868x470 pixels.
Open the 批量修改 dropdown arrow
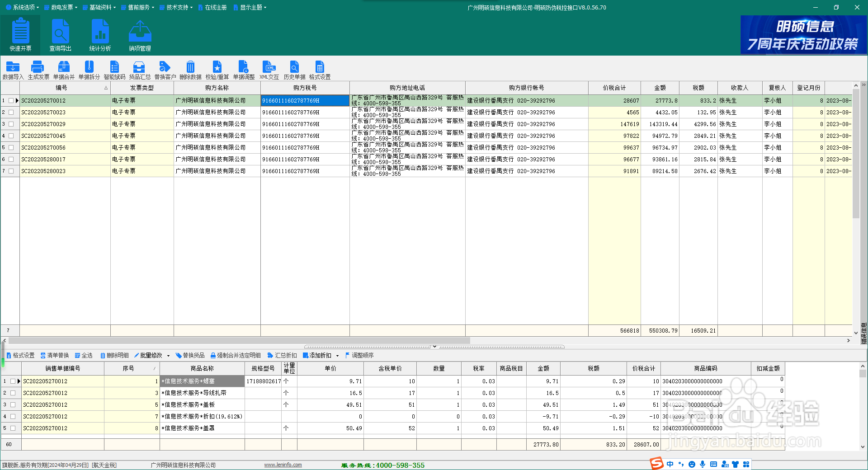169,356
